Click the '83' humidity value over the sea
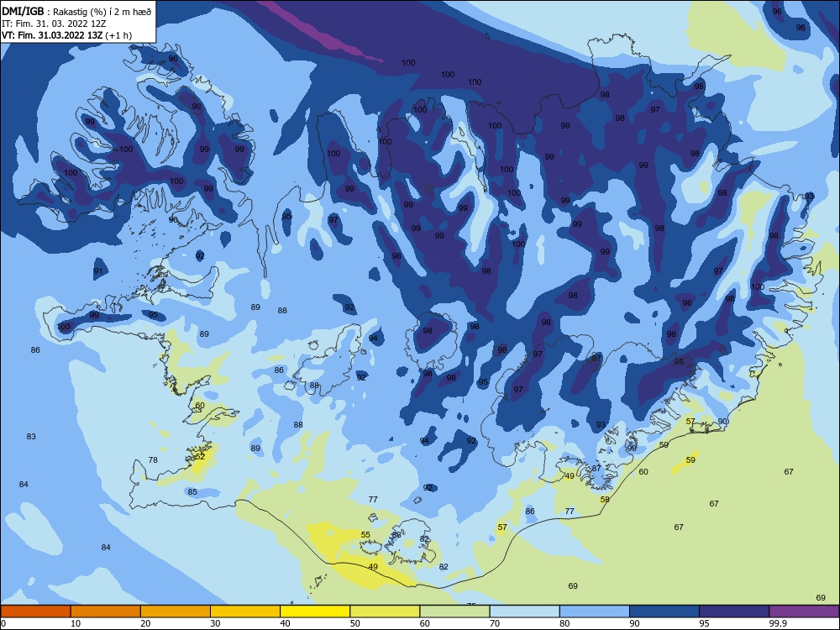The height and width of the screenshot is (630, 840). point(31,437)
